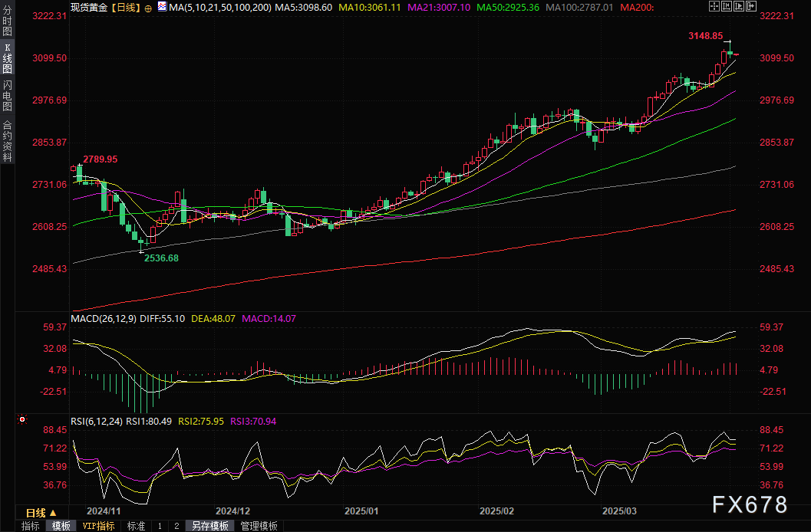Click the VIP指标 button
The height and width of the screenshot is (532, 811).
[98, 526]
